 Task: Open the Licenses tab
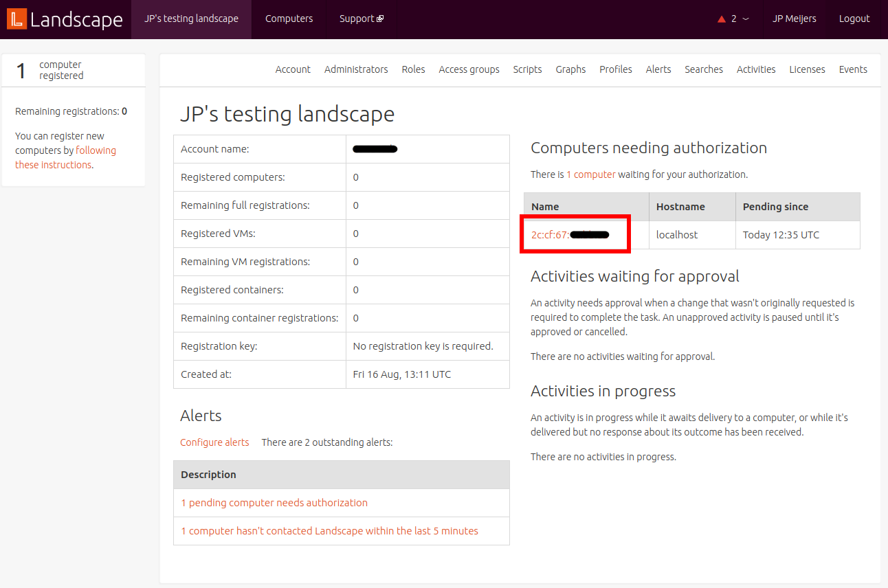pos(807,69)
